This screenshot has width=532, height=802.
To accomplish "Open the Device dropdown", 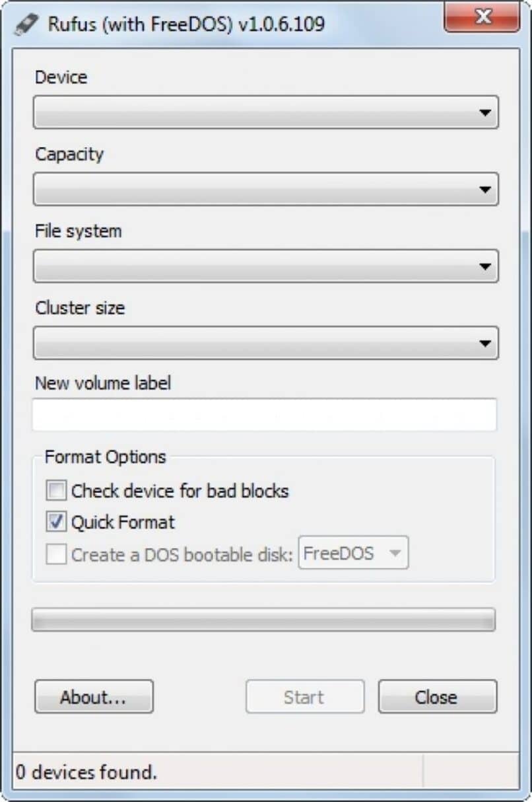I will (x=266, y=112).
